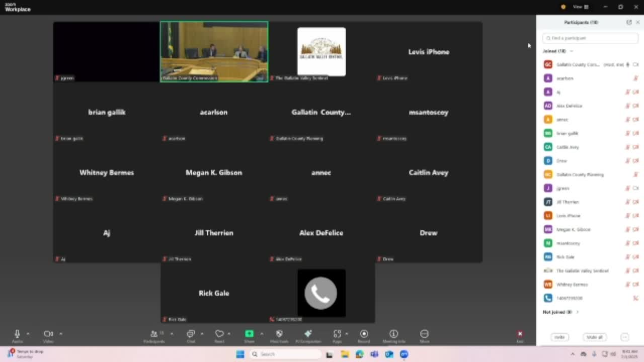644x362 pixels.
Task: Click the Find a participant search field
Action: tap(590, 38)
